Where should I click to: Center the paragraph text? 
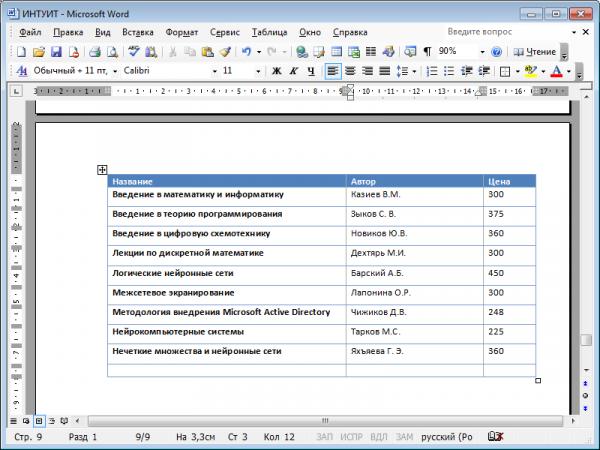(x=350, y=71)
